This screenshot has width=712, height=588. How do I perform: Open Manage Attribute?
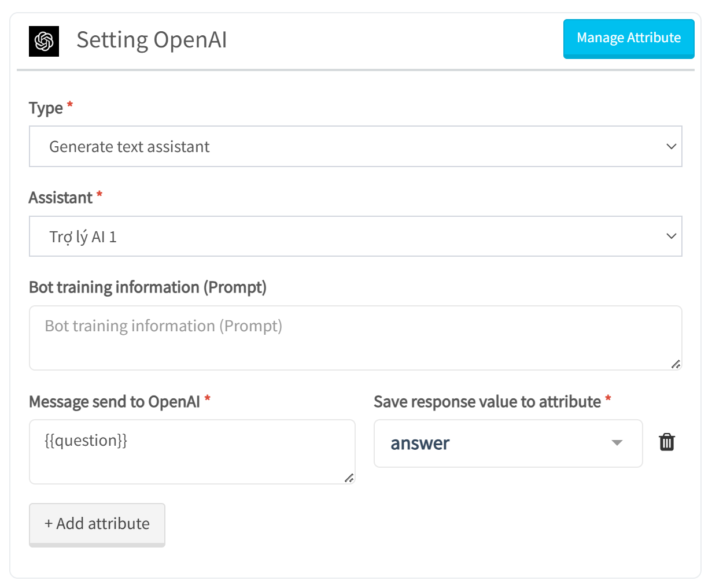click(629, 39)
